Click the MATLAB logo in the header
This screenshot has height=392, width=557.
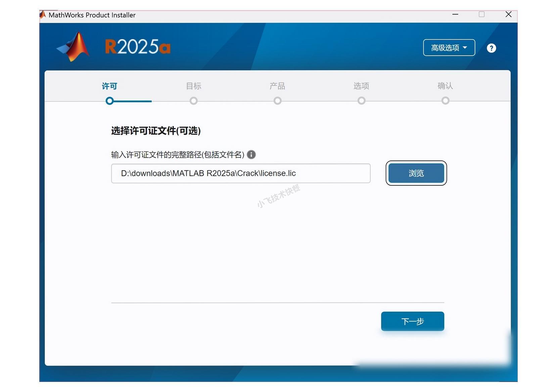[x=73, y=47]
